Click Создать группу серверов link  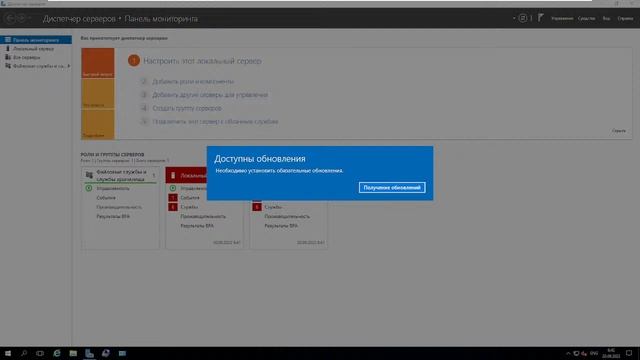(x=187, y=108)
